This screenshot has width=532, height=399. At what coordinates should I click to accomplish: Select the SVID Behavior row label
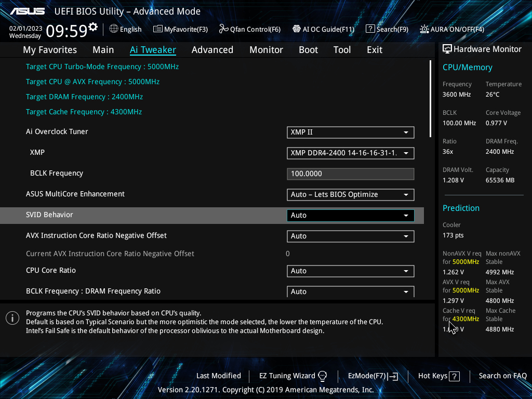(49, 215)
